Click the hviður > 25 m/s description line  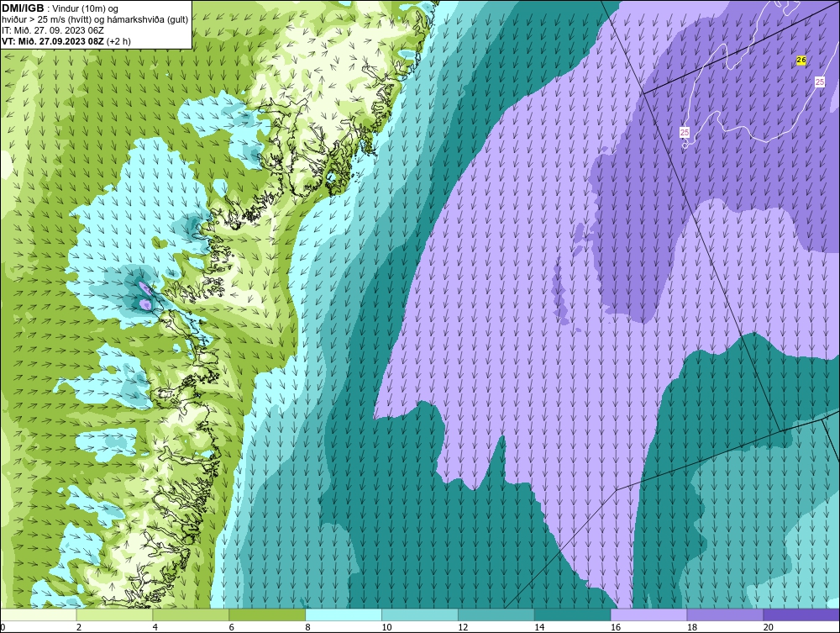[x=95, y=20]
